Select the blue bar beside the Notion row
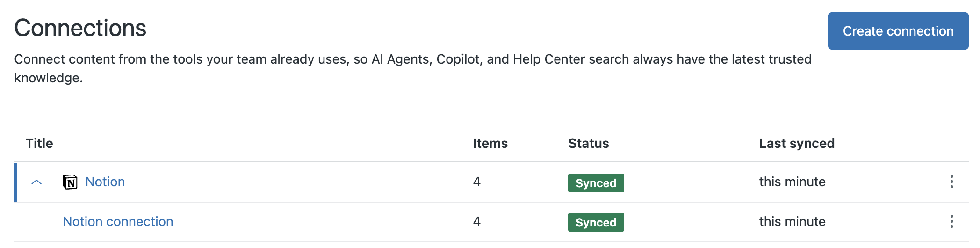980x248 pixels. [15, 182]
